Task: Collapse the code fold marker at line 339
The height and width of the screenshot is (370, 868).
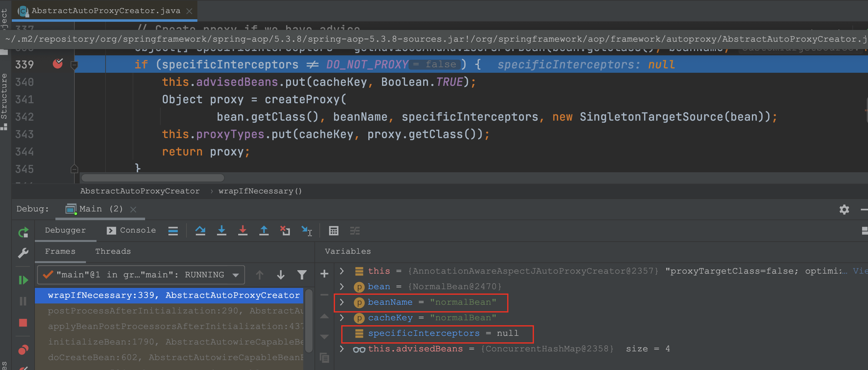Action: click(x=74, y=65)
